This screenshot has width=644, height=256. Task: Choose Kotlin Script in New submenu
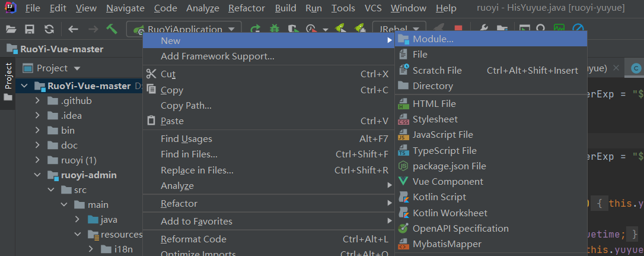(491, 197)
